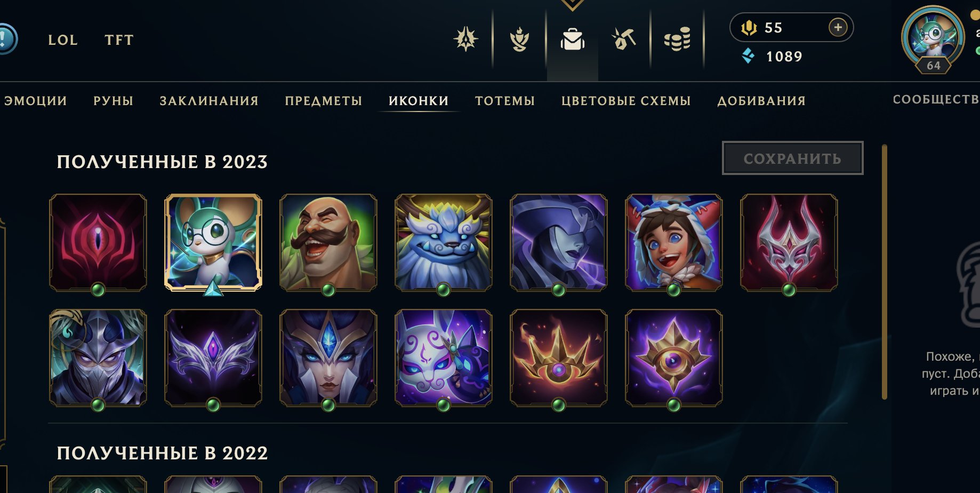Open the profile avatar with level 64
The height and width of the screenshot is (493, 980).
click(933, 37)
